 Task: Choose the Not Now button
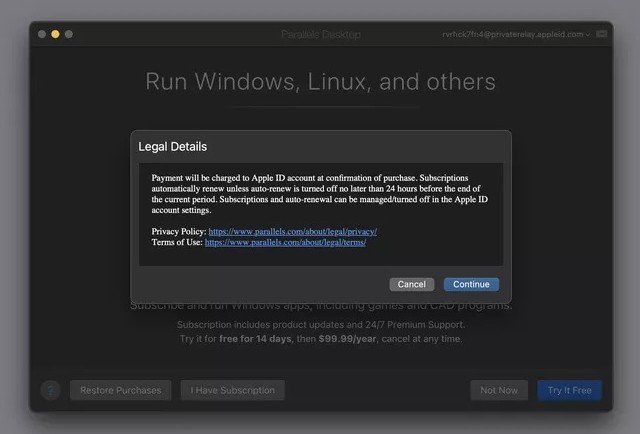pyautogui.click(x=499, y=390)
